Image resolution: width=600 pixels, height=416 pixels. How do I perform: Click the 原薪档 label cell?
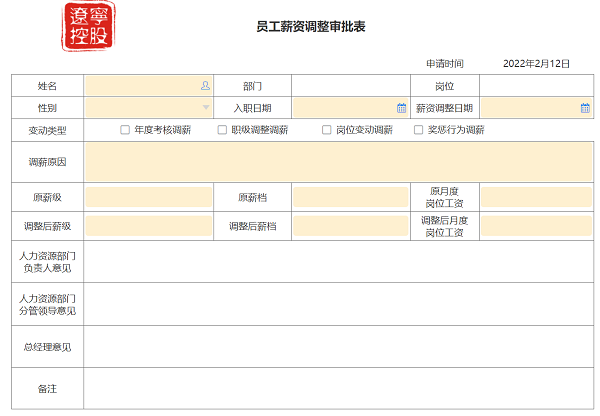click(x=253, y=197)
